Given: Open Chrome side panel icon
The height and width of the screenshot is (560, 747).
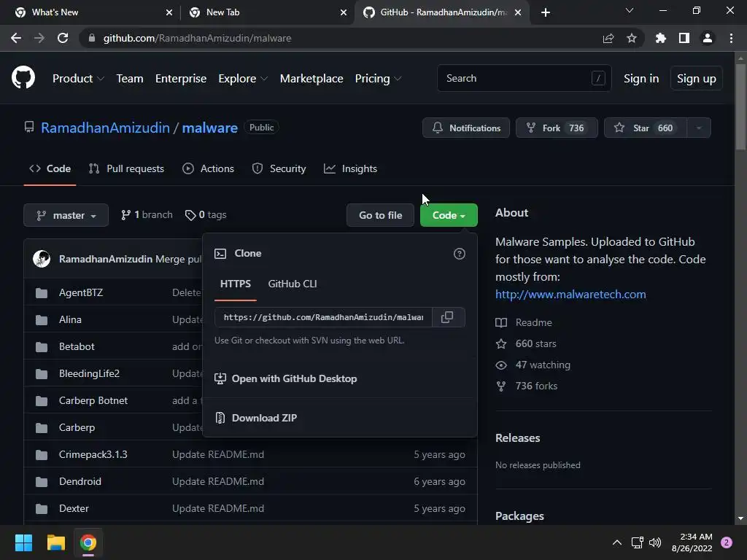Looking at the screenshot, I should pyautogui.click(x=684, y=38).
